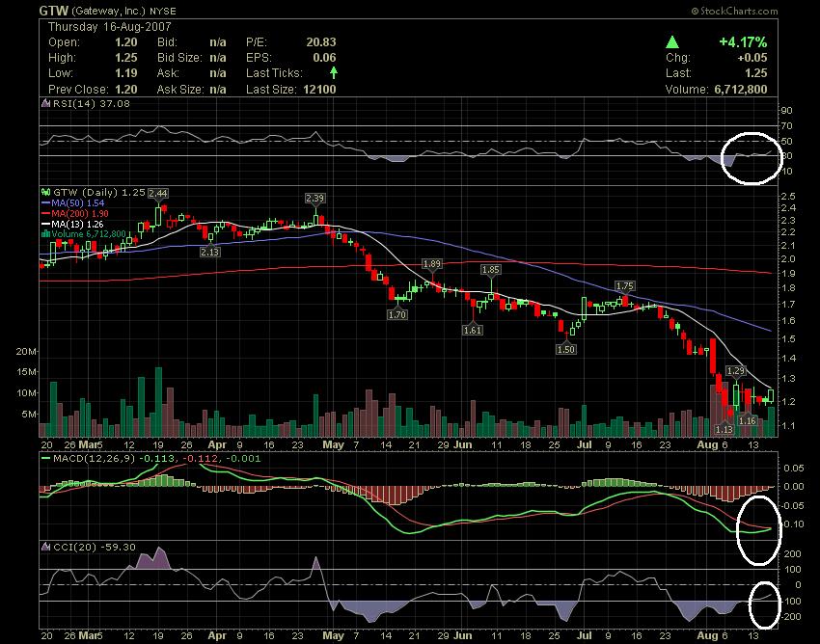
Task: Click the 20M volume axis label
Action: (x=26, y=351)
